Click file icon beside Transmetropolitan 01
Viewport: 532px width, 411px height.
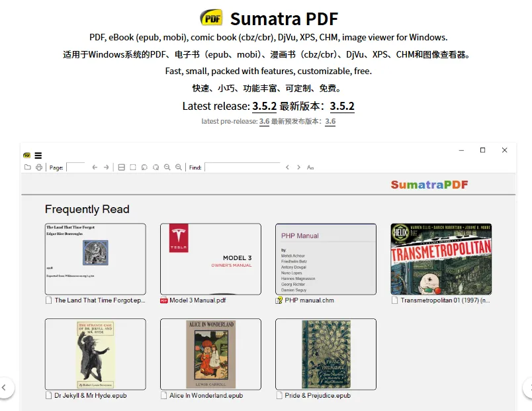[394, 300]
